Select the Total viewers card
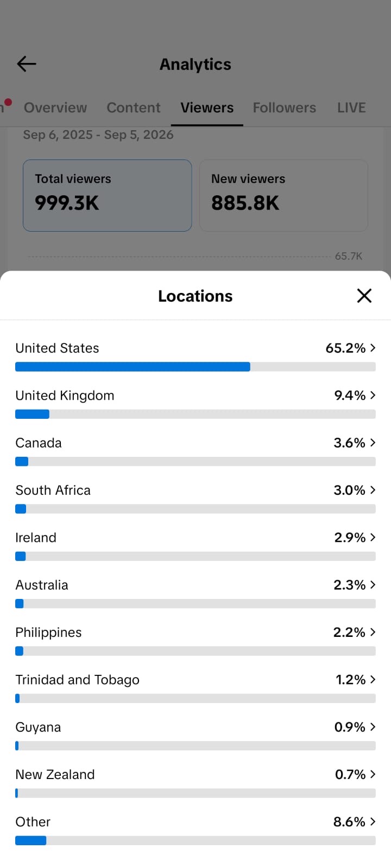 point(108,195)
